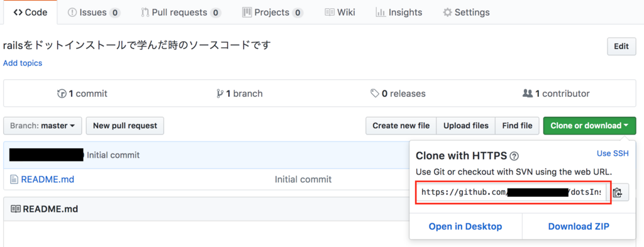The width and height of the screenshot is (644, 247).
Task: Collapse the Clone or download dropdown
Action: [x=589, y=126]
